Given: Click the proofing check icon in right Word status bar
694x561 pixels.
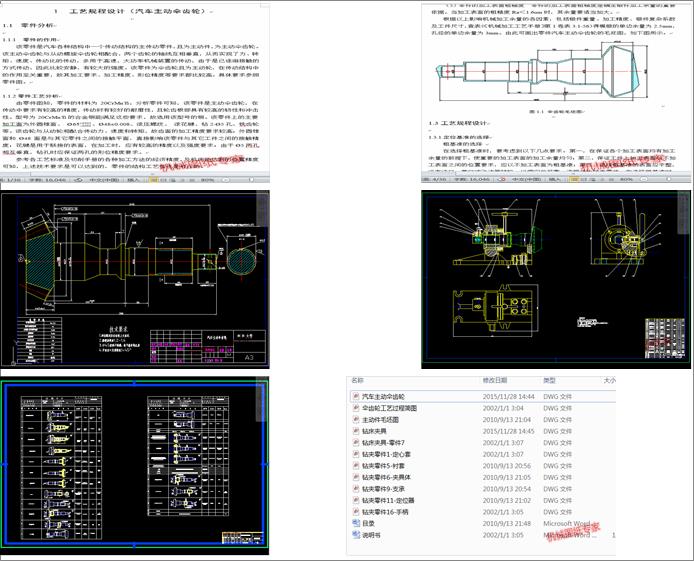Looking at the screenshot, I should [501, 180].
